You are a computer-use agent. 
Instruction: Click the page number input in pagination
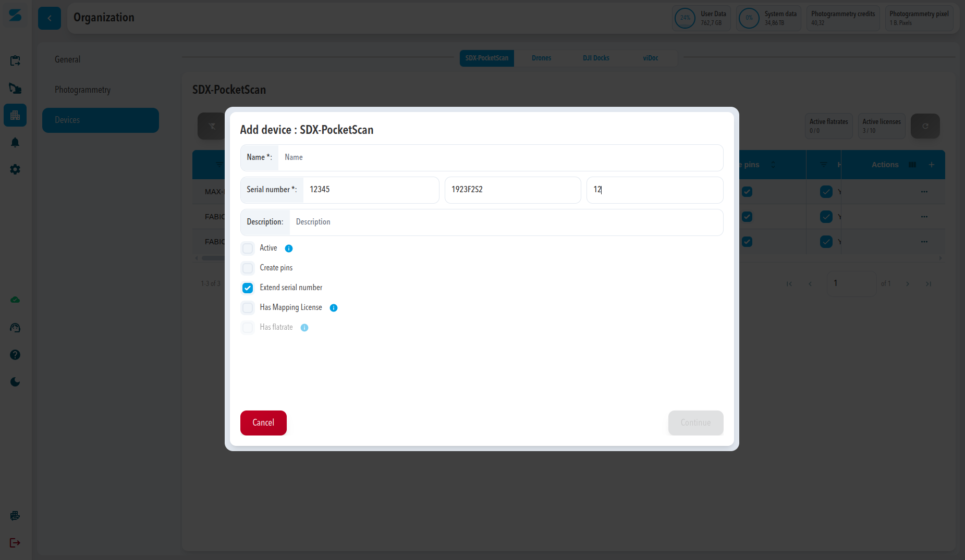click(851, 284)
